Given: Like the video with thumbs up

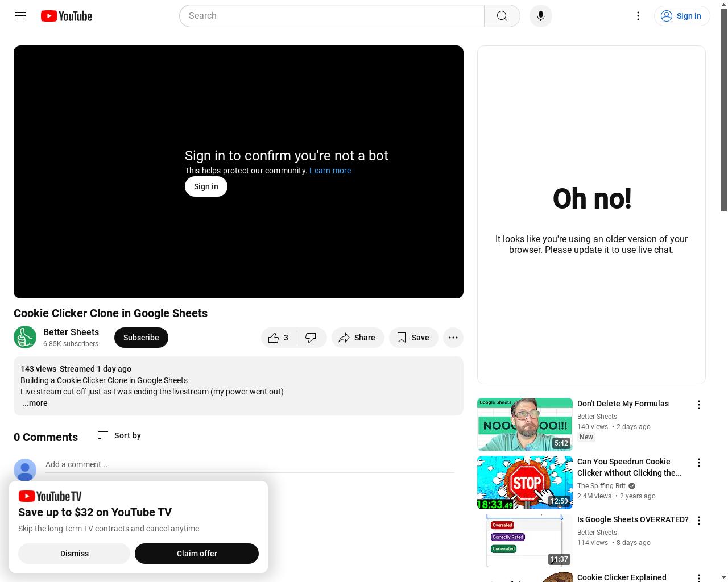Looking at the screenshot, I should 279,338.
